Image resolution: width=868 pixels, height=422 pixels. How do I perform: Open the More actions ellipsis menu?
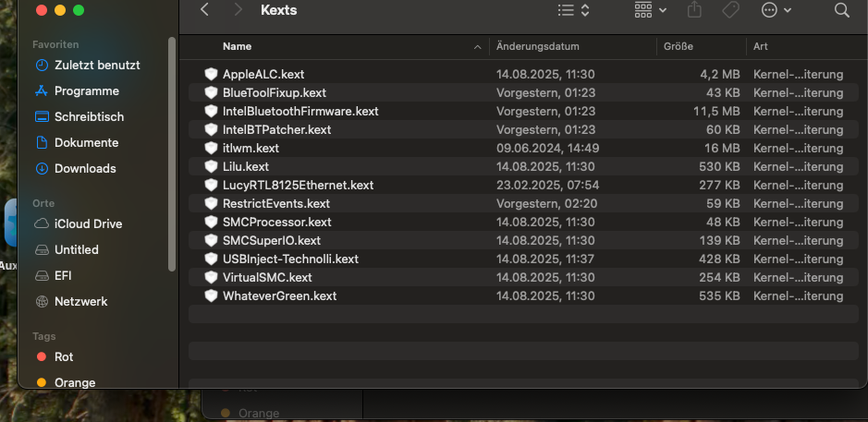coord(776,10)
